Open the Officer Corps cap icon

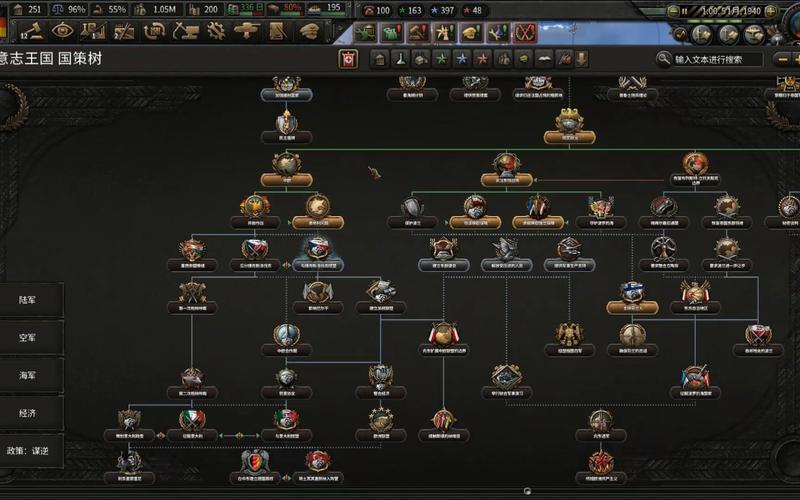pyautogui.click(x=308, y=31)
